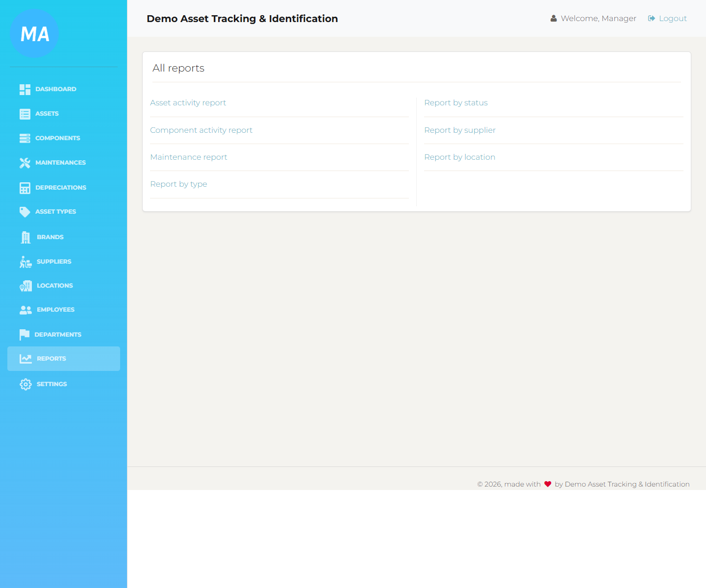The image size is (706, 588).
Task: Click the Locations map pin icon
Action: tap(25, 286)
